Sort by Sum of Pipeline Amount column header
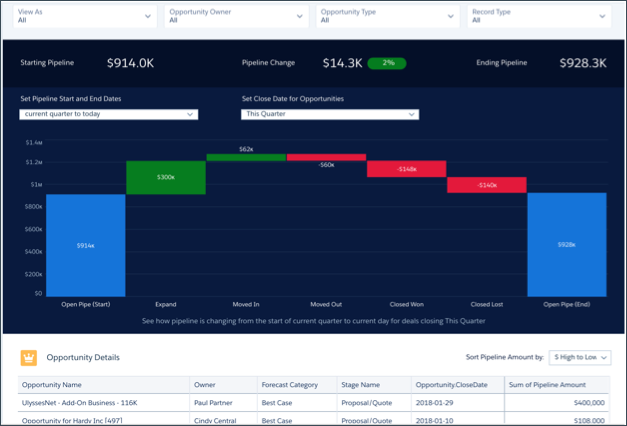Viewport: 627px width, 426px height. 546,384
